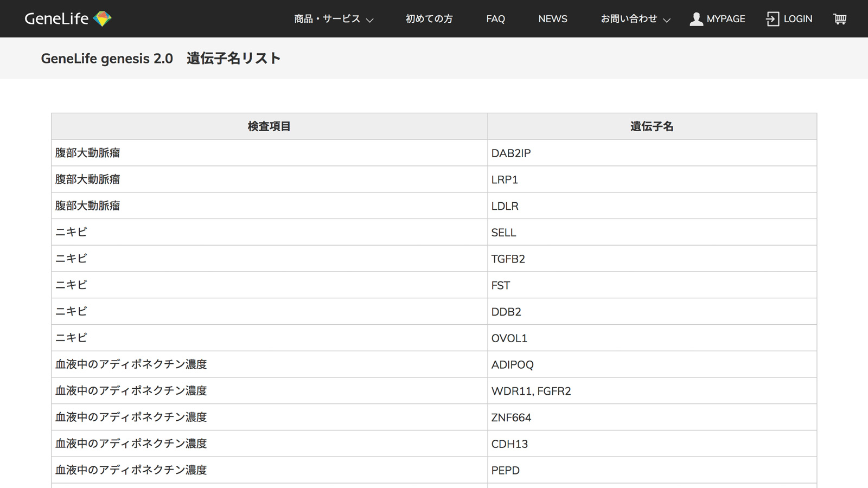Viewport: 868px width, 488px height.
Task: Select the FST gene cell
Action: point(652,285)
